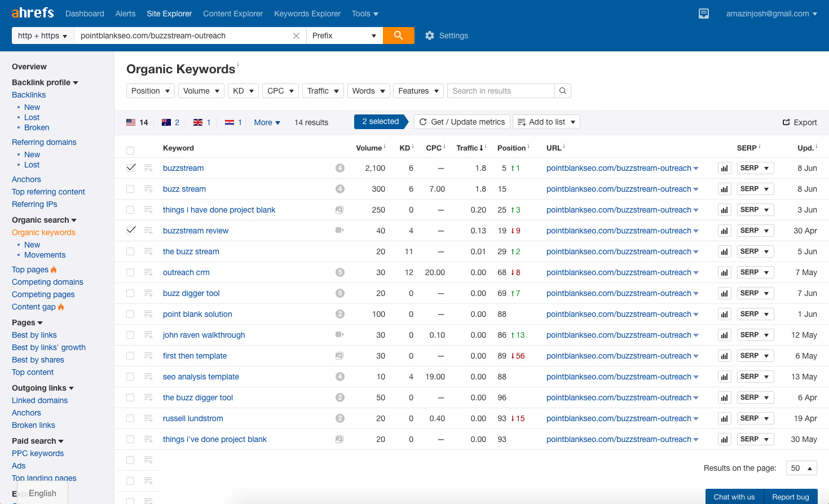Open the Words filter dropdown
The image size is (829, 504).
point(368,91)
